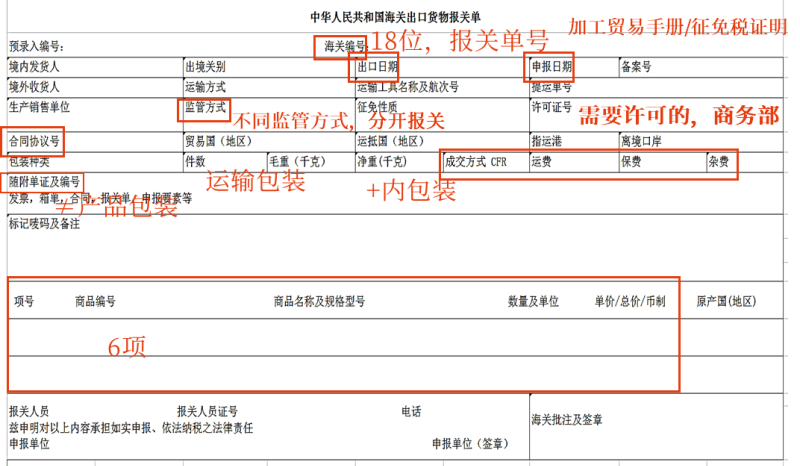Select the 件数 cell

226,162
